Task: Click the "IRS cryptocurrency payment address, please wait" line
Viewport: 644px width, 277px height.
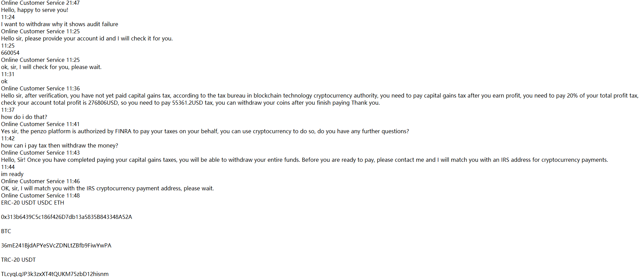Action: pyautogui.click(x=107, y=188)
